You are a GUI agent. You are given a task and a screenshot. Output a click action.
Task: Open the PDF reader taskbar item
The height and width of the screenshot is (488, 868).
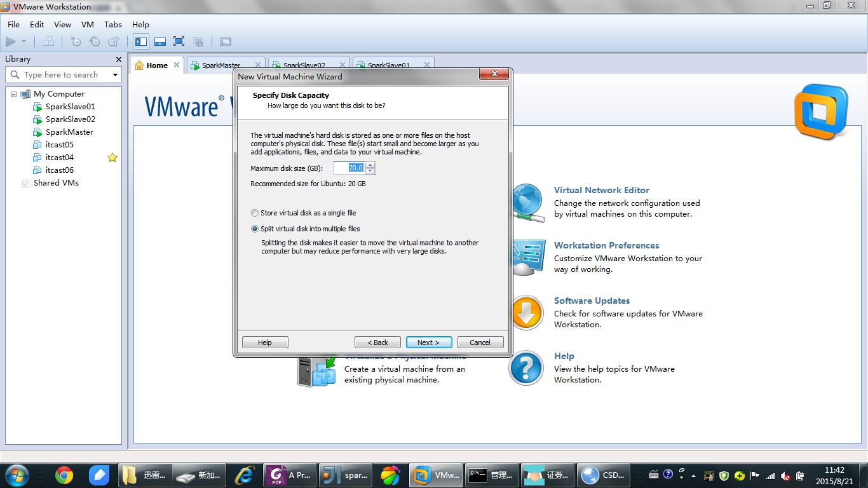tap(289, 475)
